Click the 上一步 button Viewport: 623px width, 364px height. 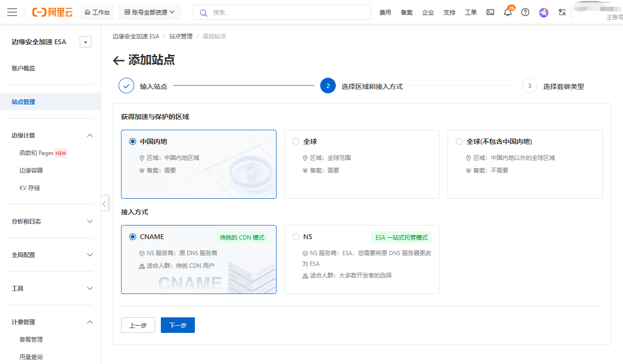coord(138,325)
